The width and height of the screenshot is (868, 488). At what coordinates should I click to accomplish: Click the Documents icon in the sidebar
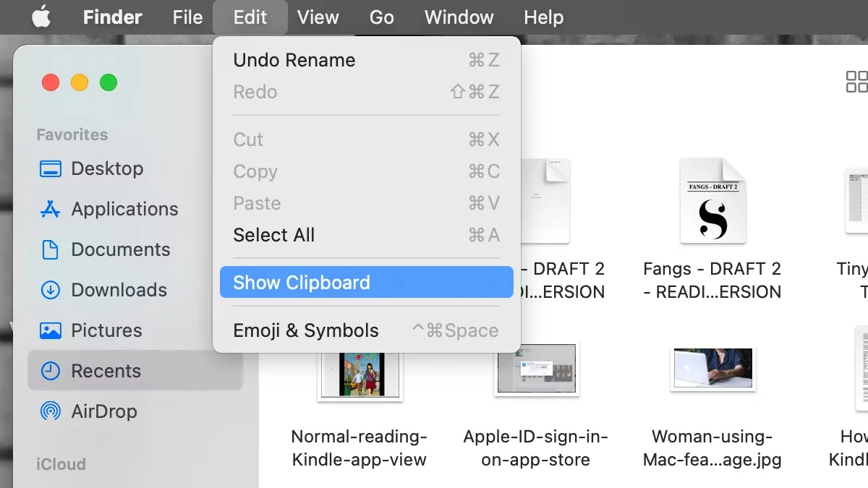click(51, 249)
